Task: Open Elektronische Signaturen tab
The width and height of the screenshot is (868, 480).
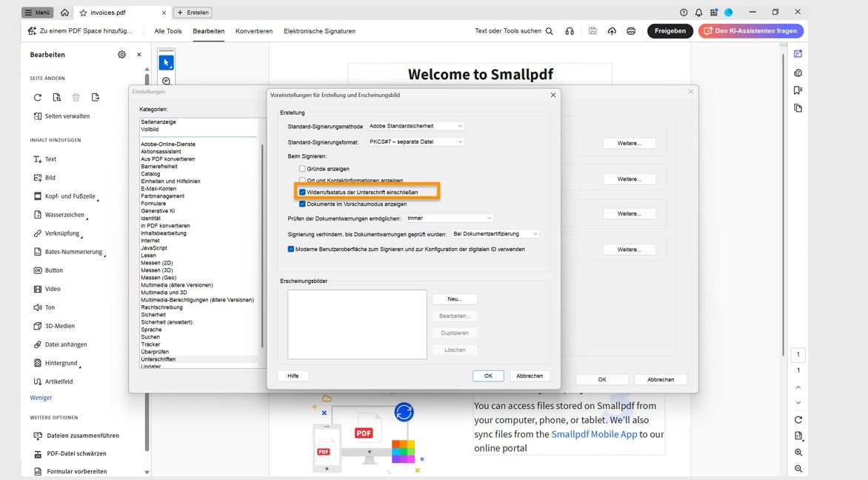Action: tap(319, 31)
